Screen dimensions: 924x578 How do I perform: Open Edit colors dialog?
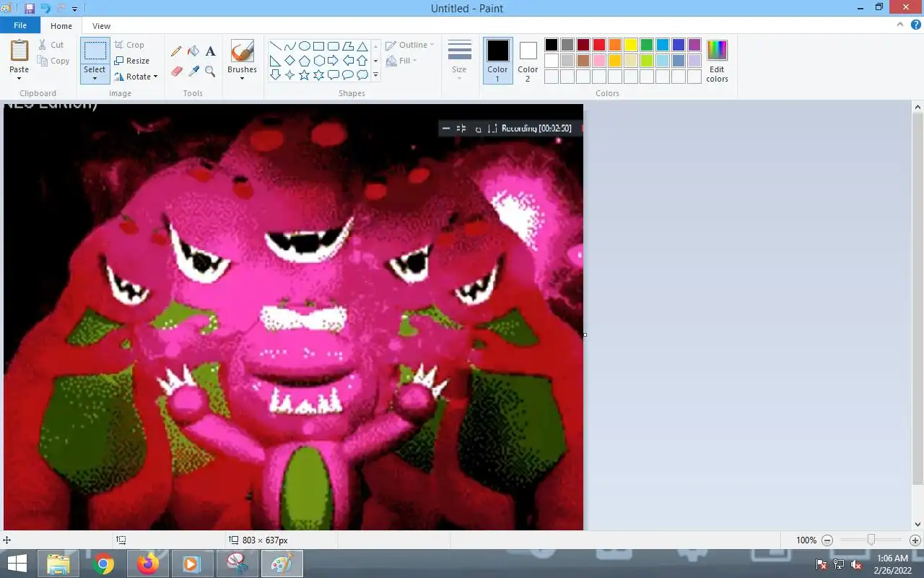(x=717, y=61)
